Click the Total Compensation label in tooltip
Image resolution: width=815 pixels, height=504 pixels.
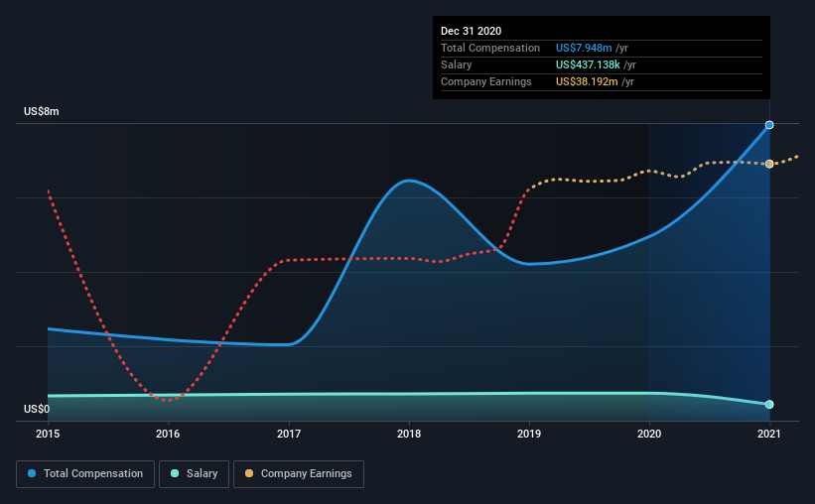click(x=490, y=48)
